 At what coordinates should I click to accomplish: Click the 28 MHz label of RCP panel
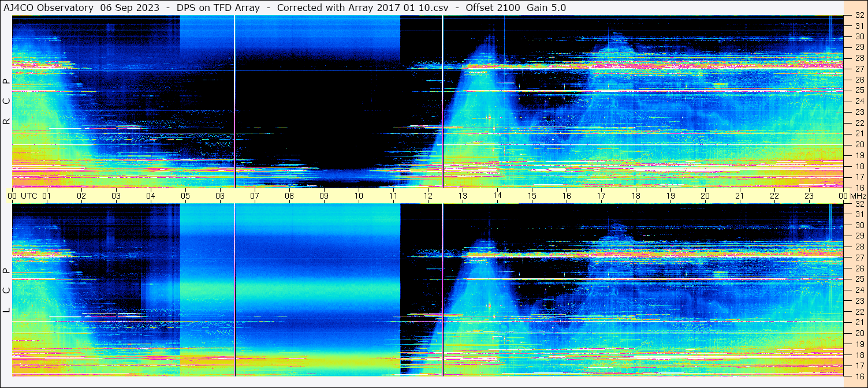859,58
